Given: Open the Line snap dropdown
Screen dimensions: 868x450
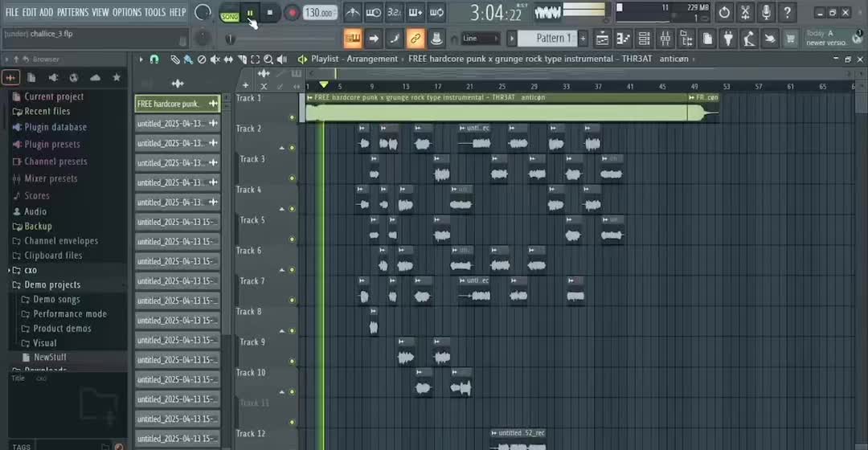Looking at the screenshot, I should click(x=480, y=39).
